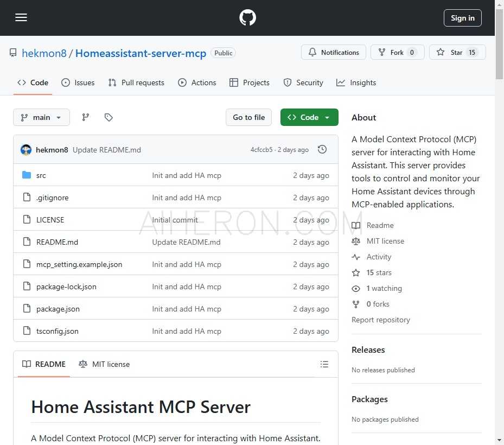Open the commit history clock icon
Screen dimensions: 504x445
click(322, 149)
